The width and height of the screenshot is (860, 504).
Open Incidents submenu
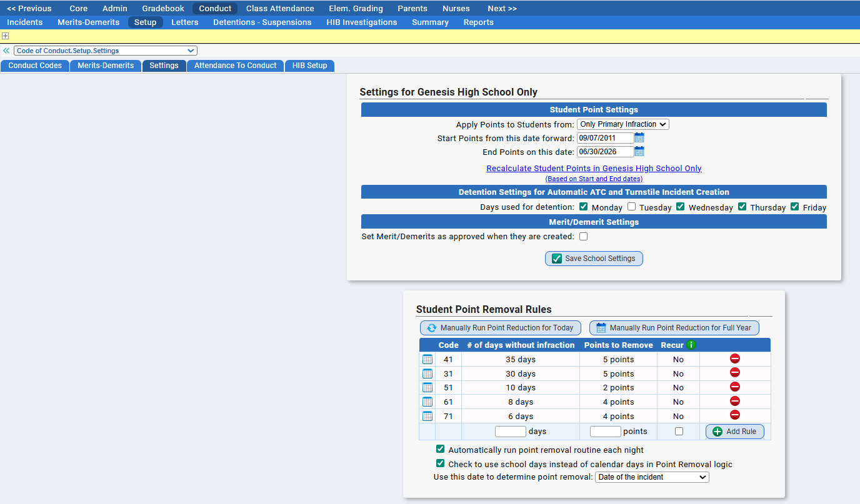pos(25,22)
